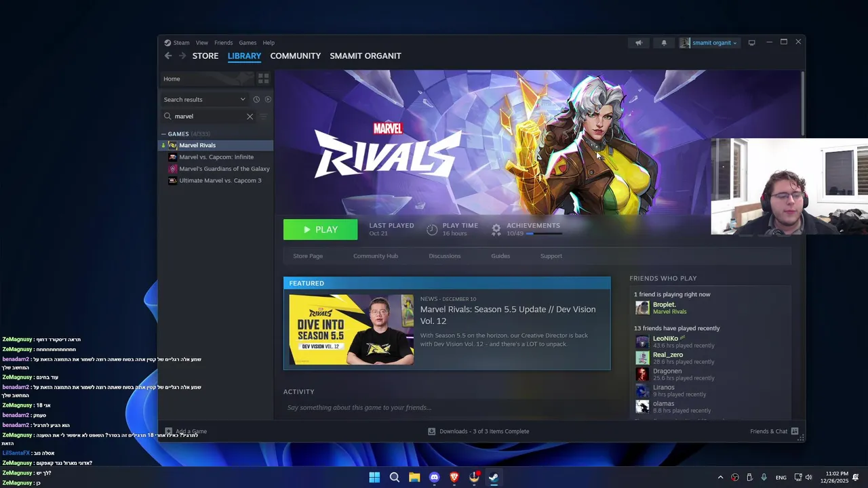Select Marvel Rivals game icon in list

coord(172,145)
